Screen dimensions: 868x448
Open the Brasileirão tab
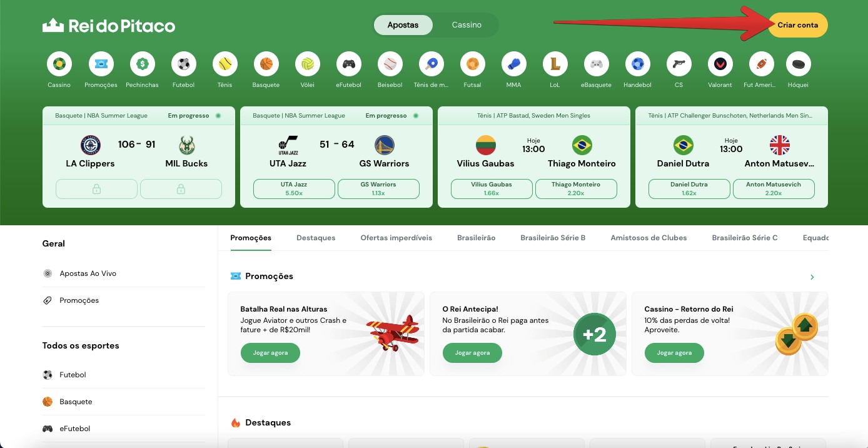point(477,238)
